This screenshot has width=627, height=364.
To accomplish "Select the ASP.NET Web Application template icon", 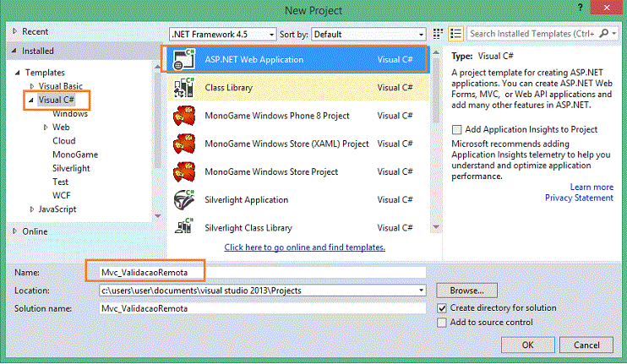I will click(x=184, y=59).
